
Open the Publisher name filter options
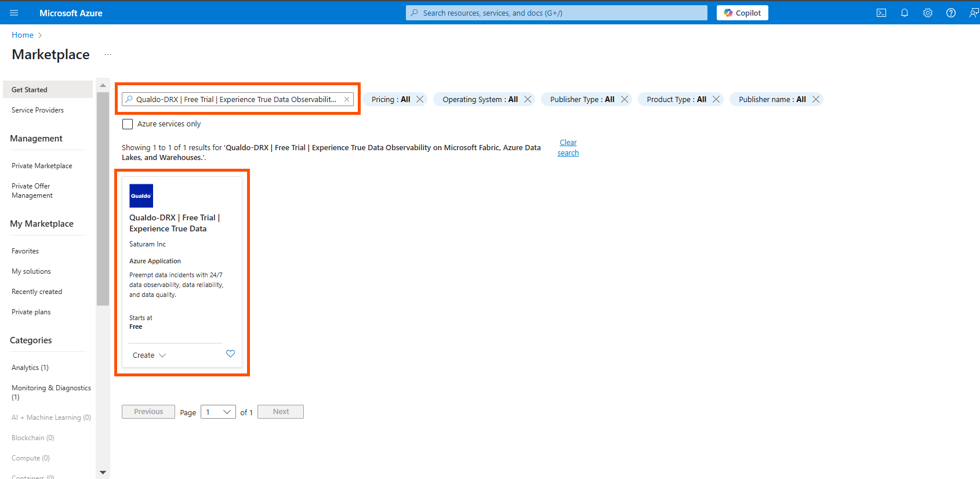(x=772, y=99)
